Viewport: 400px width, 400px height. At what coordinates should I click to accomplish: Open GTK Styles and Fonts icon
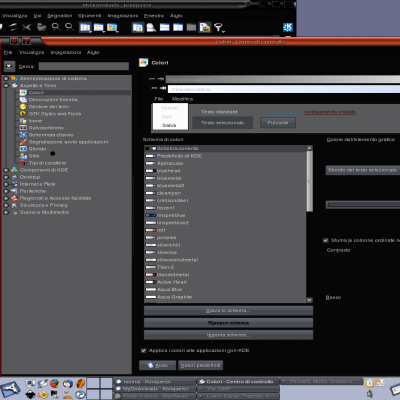(23, 114)
